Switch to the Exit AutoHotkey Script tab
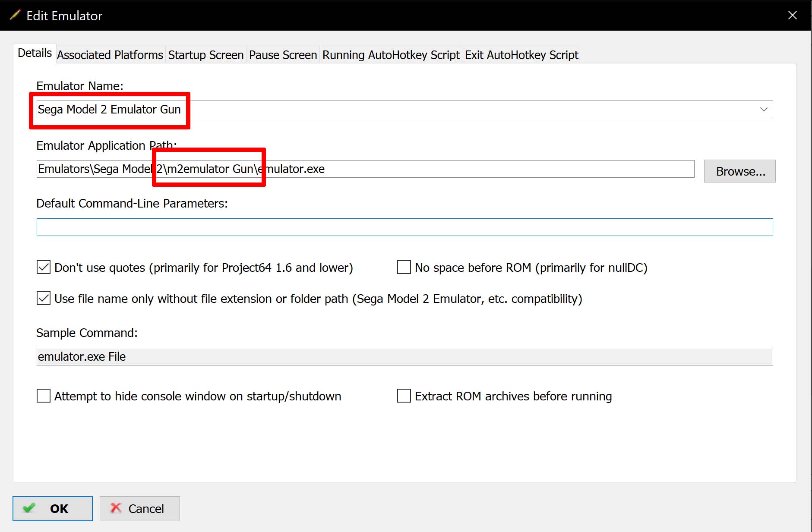 (521, 55)
